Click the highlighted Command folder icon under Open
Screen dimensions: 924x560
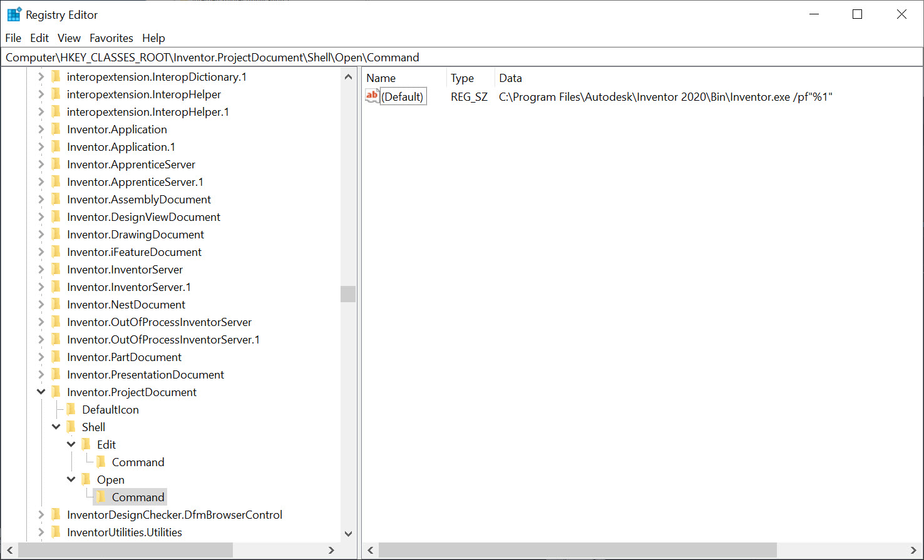[101, 497]
